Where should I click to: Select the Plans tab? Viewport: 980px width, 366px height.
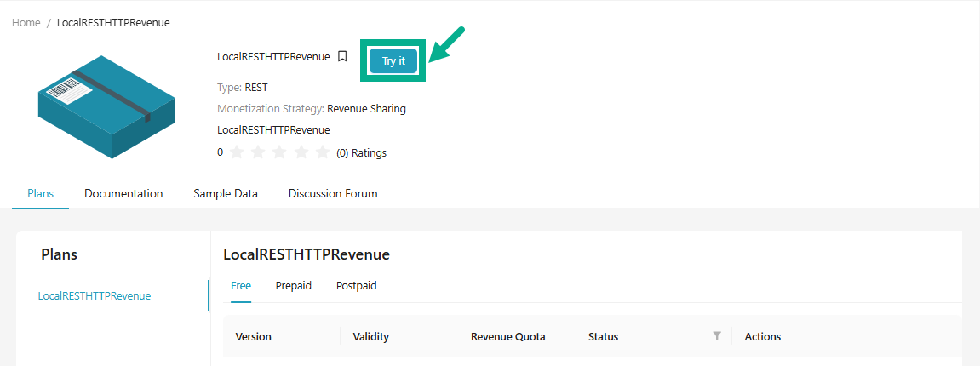(40, 194)
